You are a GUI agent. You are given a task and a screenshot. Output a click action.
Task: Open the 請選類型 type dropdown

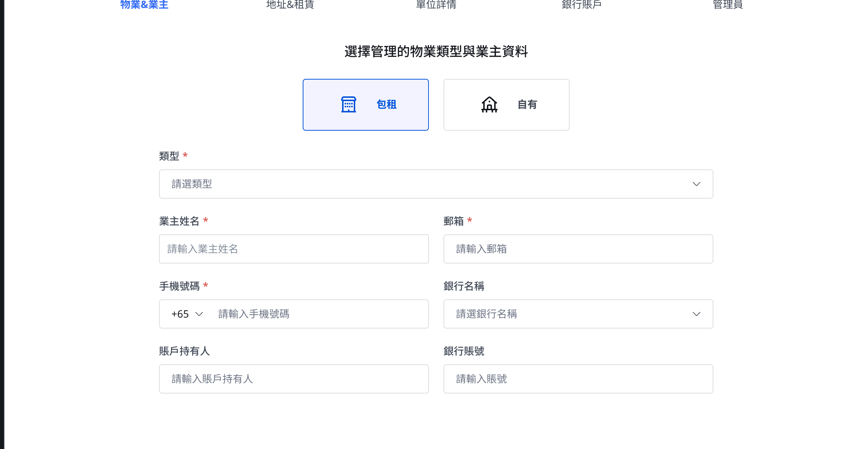(436, 184)
